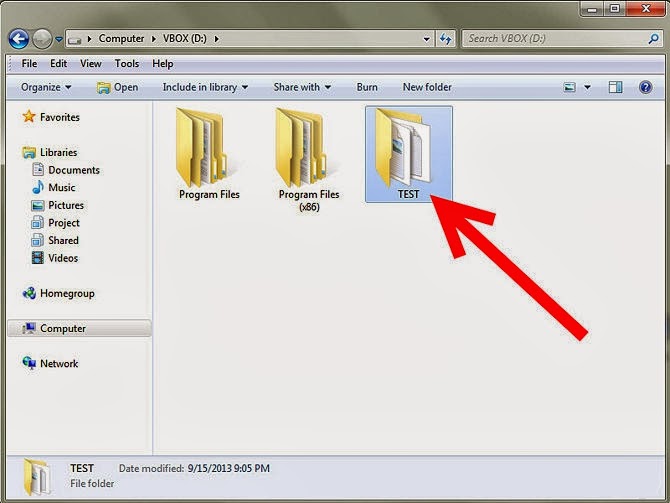The width and height of the screenshot is (670, 503).
Task: Select the TEST folder icon
Action: click(x=404, y=148)
